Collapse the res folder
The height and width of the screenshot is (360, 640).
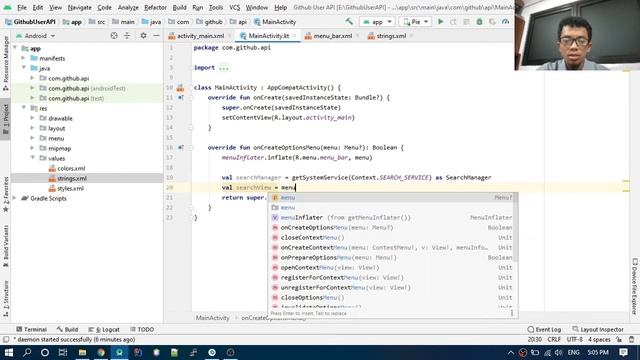[x=24, y=108]
